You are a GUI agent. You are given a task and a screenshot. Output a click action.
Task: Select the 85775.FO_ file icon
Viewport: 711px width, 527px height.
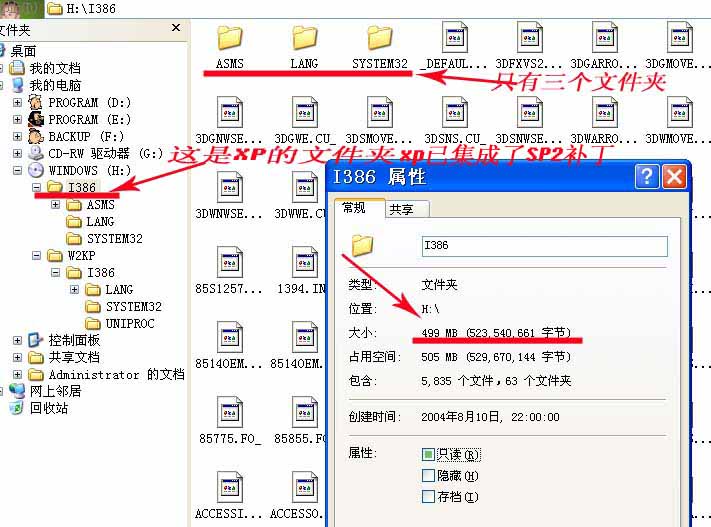[229, 412]
